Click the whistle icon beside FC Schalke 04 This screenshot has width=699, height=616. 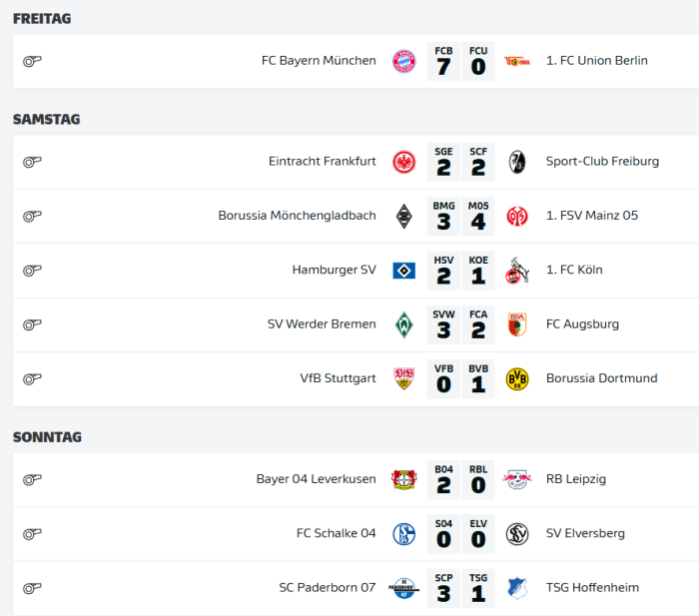[32, 533]
